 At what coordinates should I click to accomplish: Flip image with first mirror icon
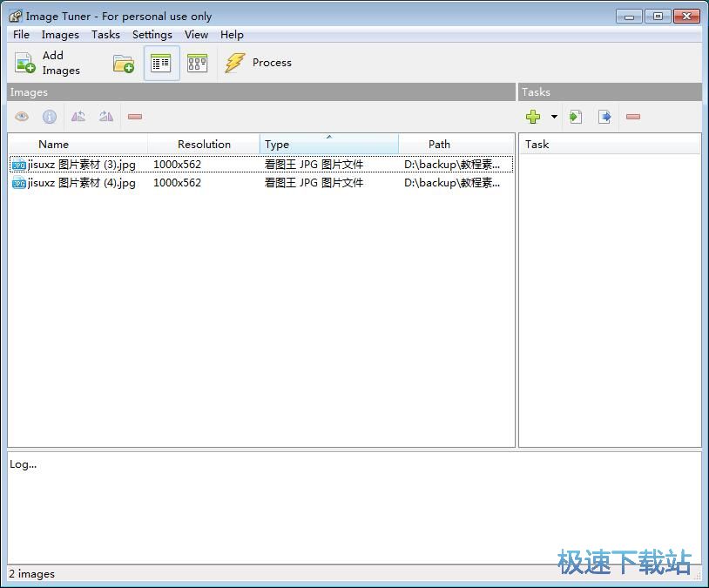(78, 117)
